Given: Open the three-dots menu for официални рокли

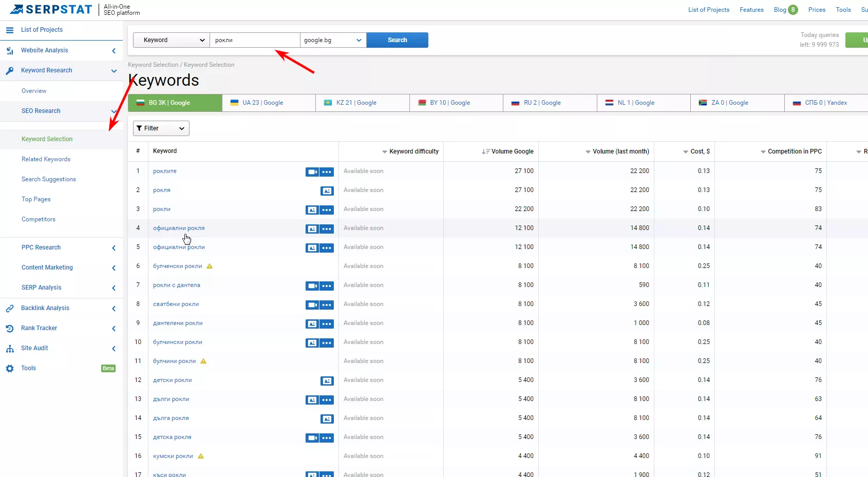Looking at the screenshot, I should [327, 248].
